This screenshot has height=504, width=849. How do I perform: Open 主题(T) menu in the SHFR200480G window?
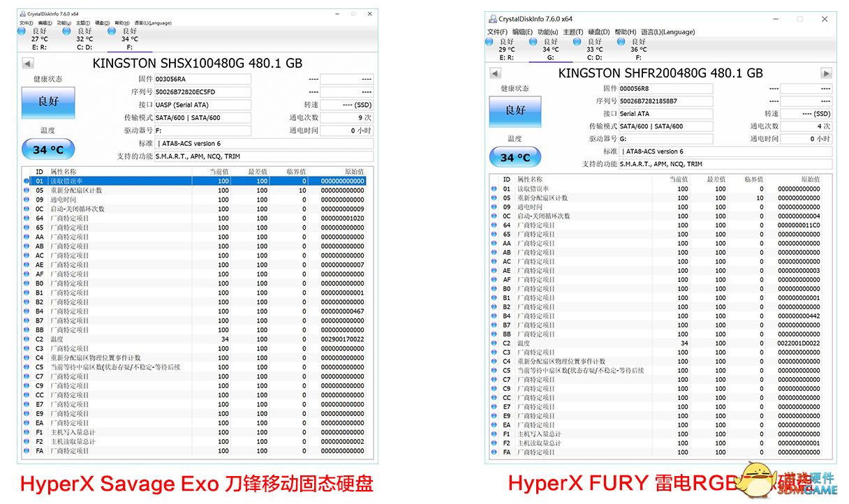(573, 32)
